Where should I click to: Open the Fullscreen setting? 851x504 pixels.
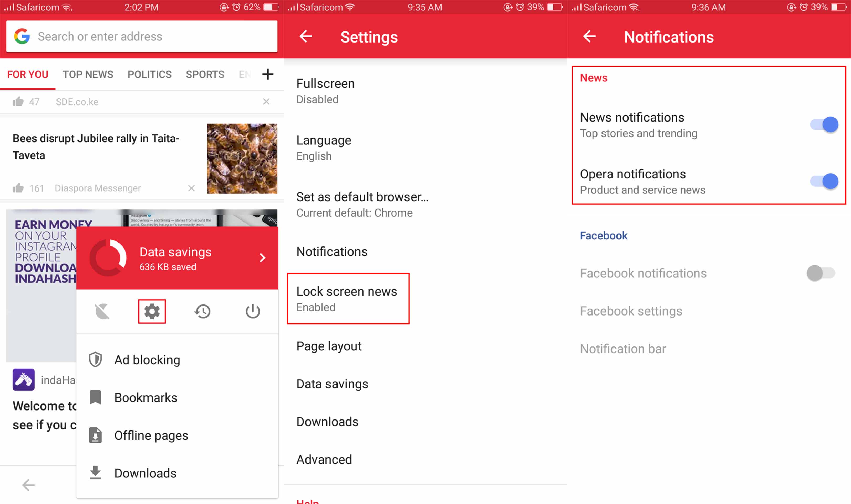coord(425,91)
